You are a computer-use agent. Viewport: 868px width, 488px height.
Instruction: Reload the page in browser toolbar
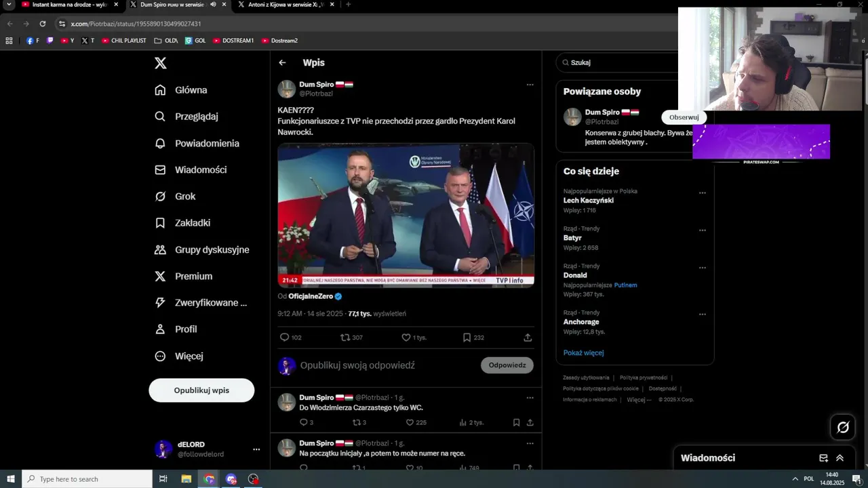[x=42, y=24]
